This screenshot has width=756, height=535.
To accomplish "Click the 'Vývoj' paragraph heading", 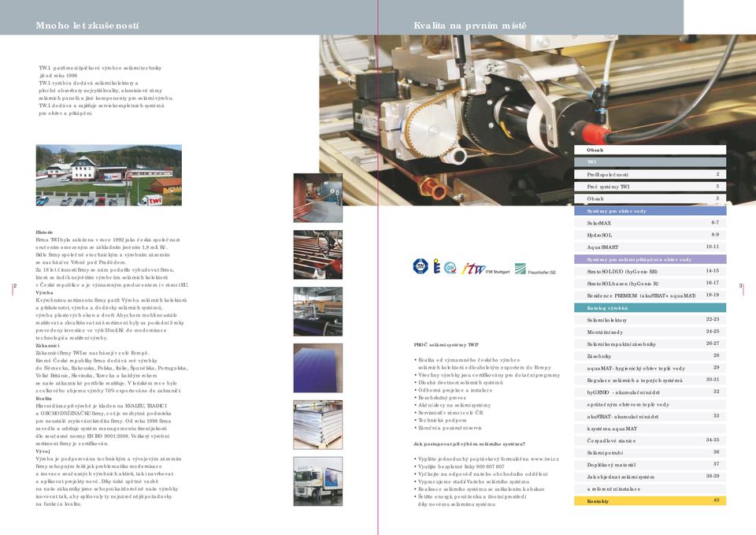I will tap(43, 451).
